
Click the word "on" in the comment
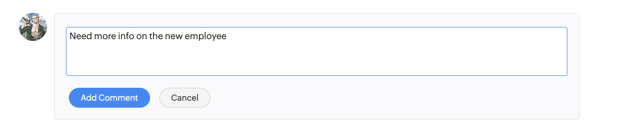[x=142, y=36]
